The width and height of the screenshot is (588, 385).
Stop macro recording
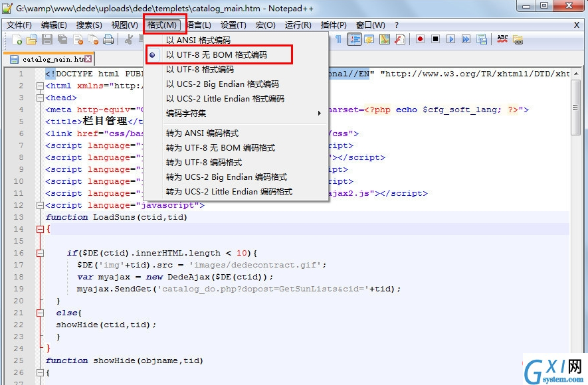(435, 39)
